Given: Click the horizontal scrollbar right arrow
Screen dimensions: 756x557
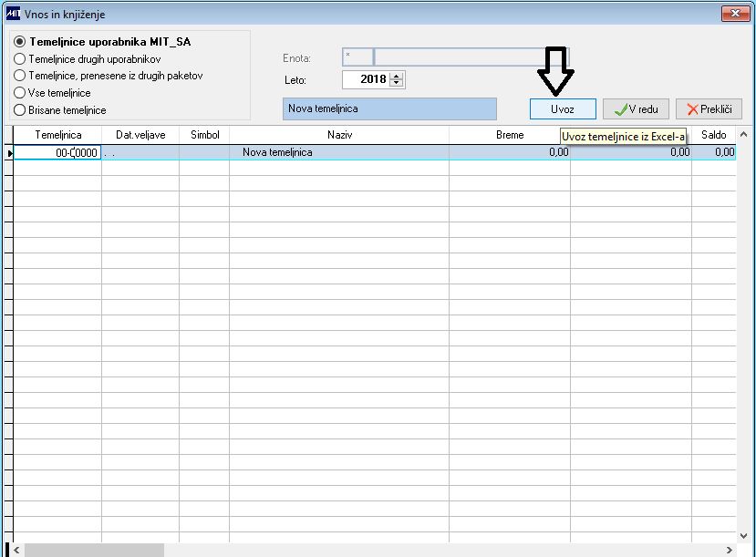Looking at the screenshot, I should pos(729,550).
